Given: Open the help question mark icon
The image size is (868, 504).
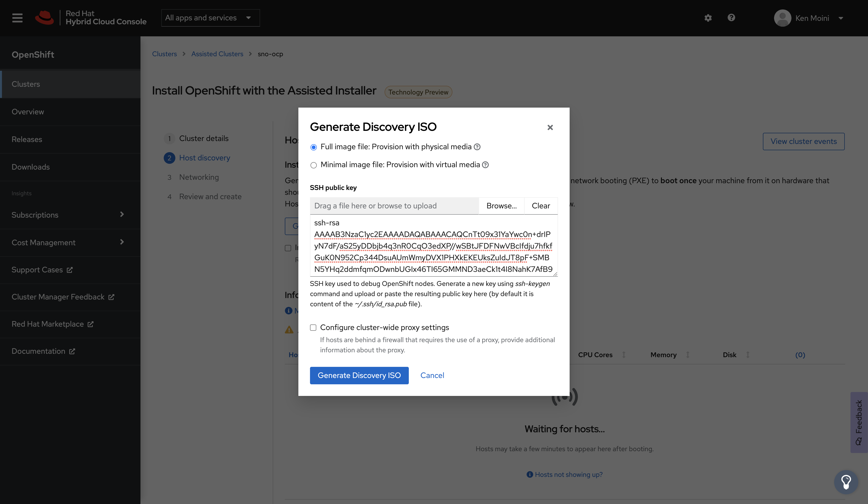Looking at the screenshot, I should [731, 18].
